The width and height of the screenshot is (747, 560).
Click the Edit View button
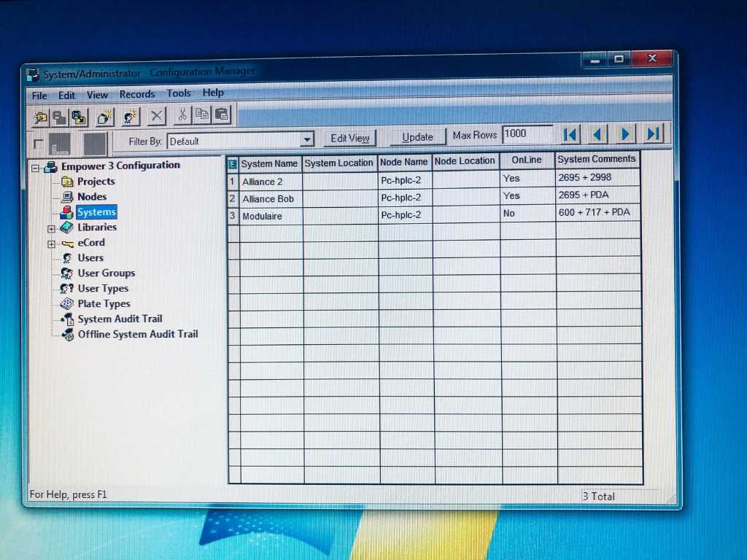[x=350, y=138]
